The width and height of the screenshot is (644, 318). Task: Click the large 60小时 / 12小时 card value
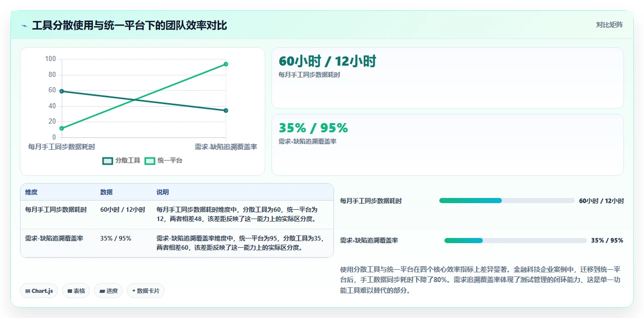pos(327,62)
